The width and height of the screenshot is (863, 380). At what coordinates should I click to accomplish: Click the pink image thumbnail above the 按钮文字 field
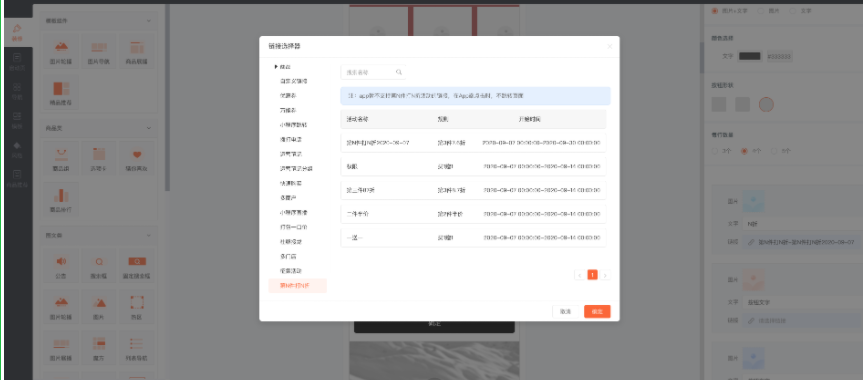coord(753,279)
